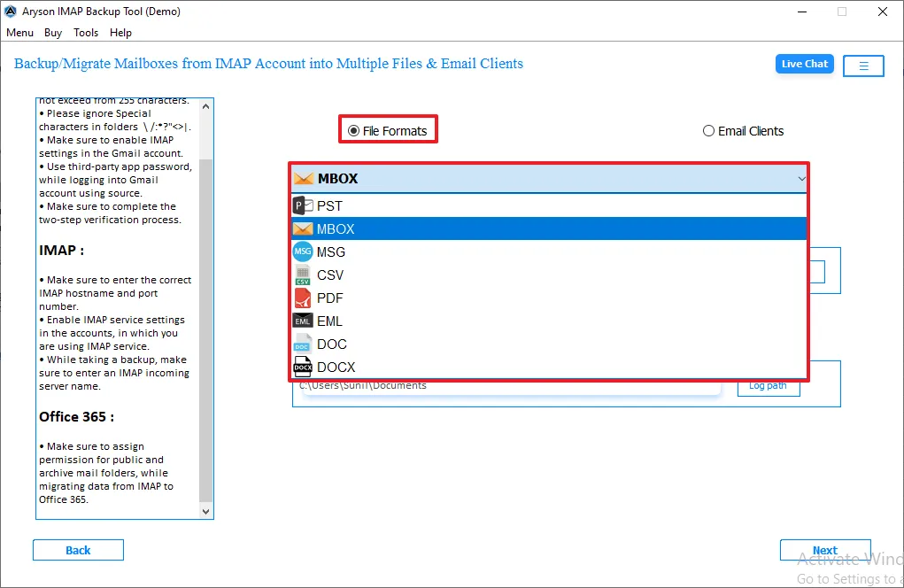Click the Live Chat button
This screenshot has width=904, height=588.
click(x=804, y=64)
